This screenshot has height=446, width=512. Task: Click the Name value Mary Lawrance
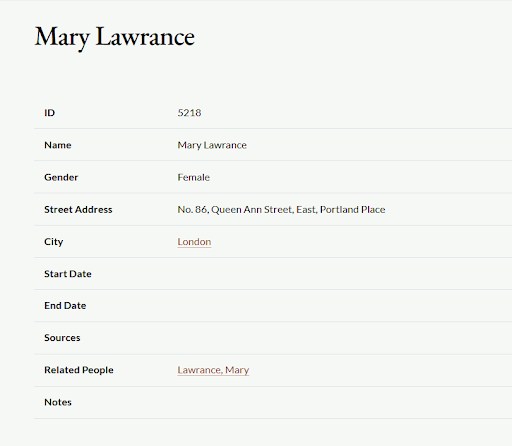pyautogui.click(x=212, y=145)
